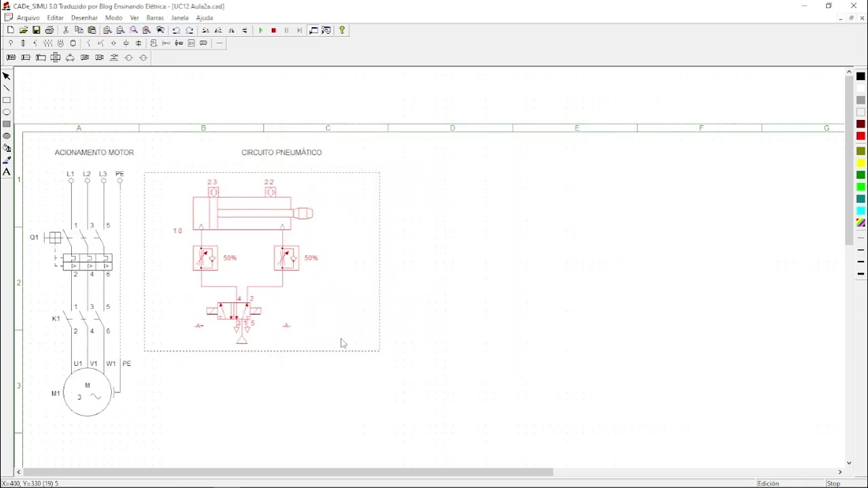Stop simulation with the red square button

274,30
